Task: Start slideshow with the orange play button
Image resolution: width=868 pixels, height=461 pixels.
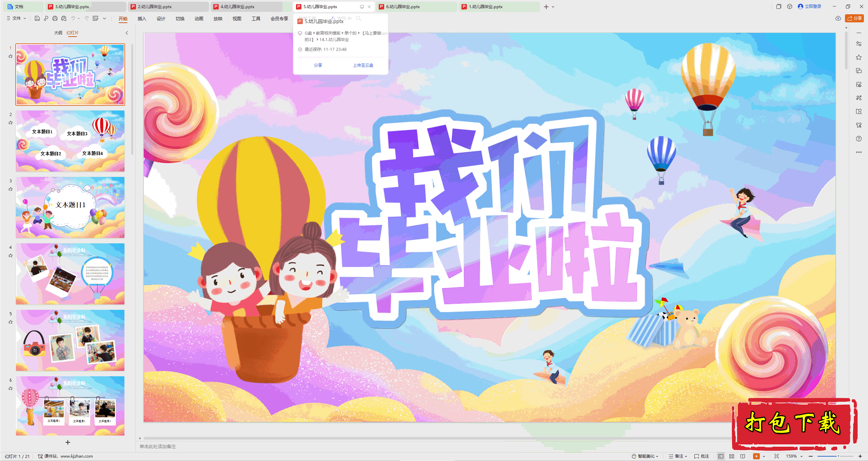Action: [x=756, y=456]
